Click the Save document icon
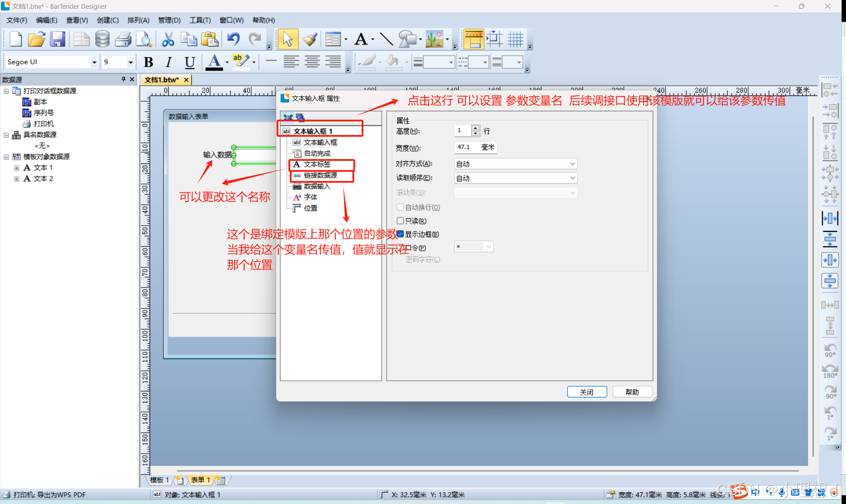This screenshot has width=846, height=504. [57, 39]
